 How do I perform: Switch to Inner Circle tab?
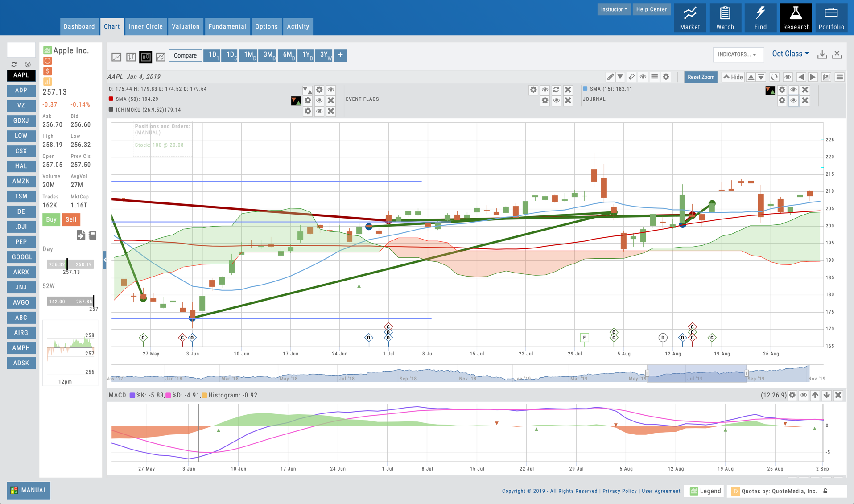pyautogui.click(x=146, y=26)
